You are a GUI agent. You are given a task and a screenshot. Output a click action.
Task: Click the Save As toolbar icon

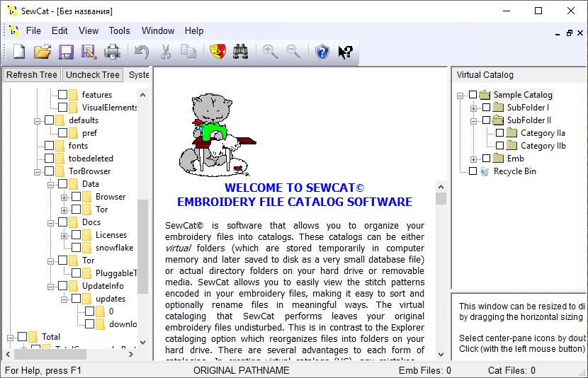tap(89, 52)
